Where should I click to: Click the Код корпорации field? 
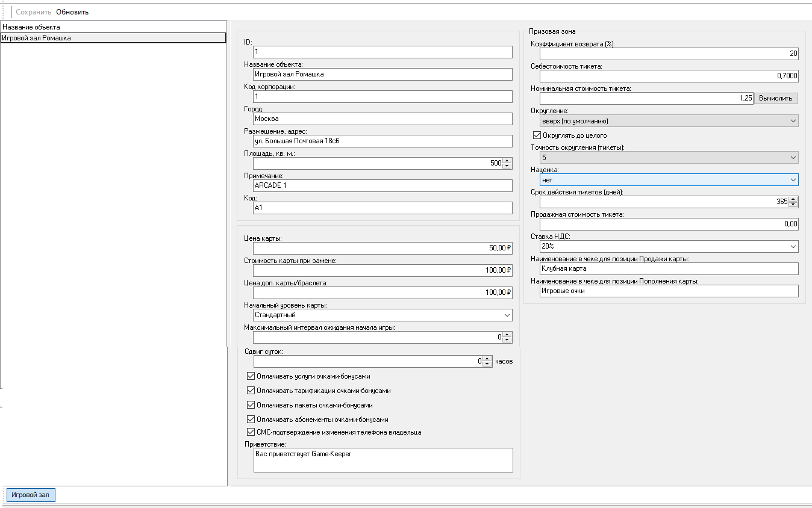(x=383, y=96)
